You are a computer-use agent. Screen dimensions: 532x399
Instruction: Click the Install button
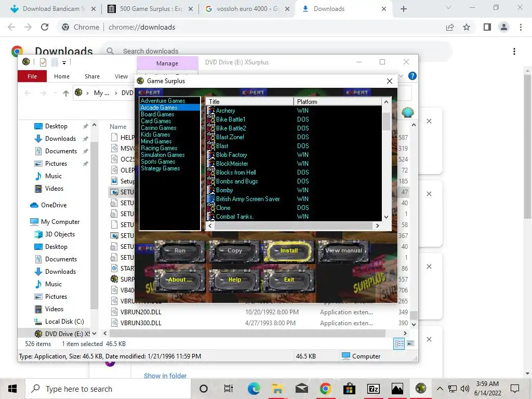coord(289,251)
